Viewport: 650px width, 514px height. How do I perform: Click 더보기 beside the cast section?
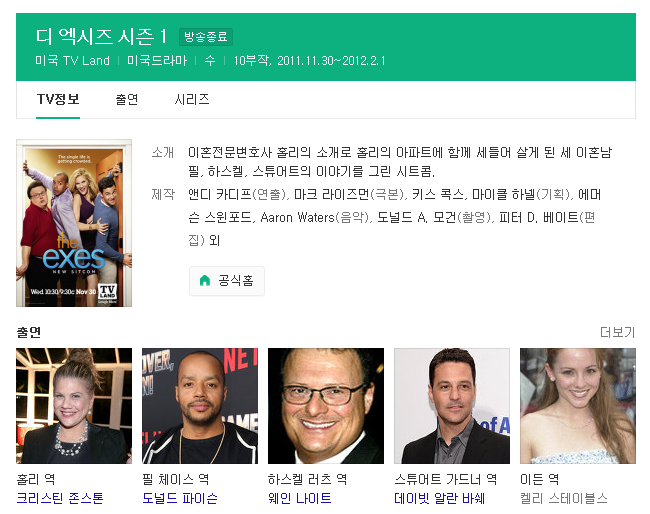tap(617, 332)
